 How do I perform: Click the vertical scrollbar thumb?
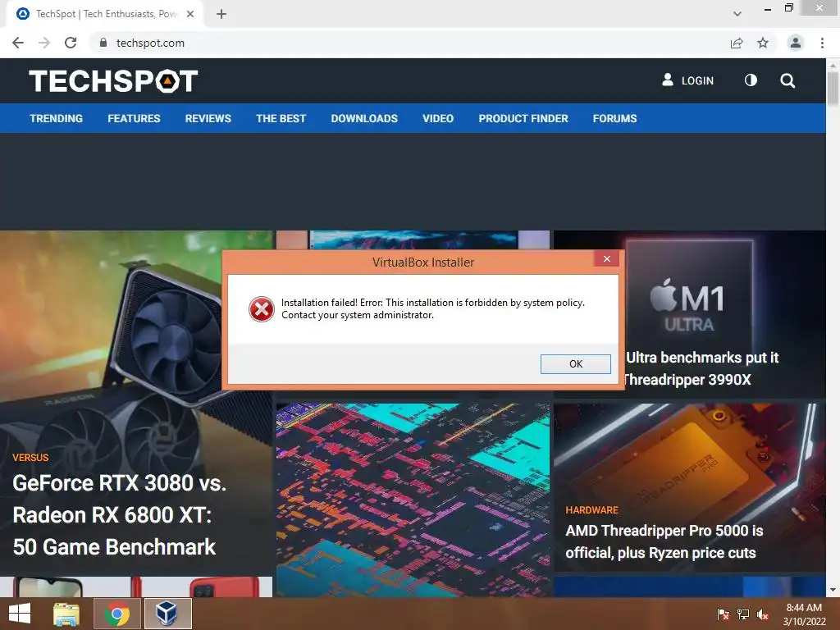(833, 89)
